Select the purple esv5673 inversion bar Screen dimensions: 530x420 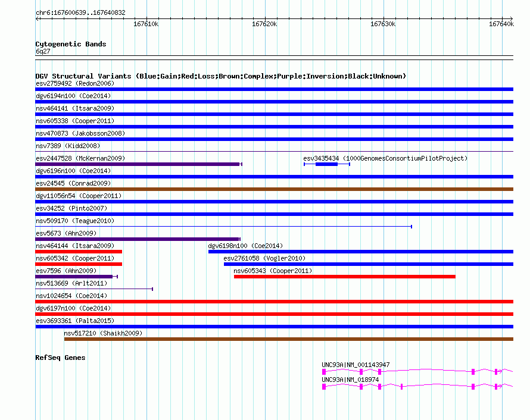[138, 239]
